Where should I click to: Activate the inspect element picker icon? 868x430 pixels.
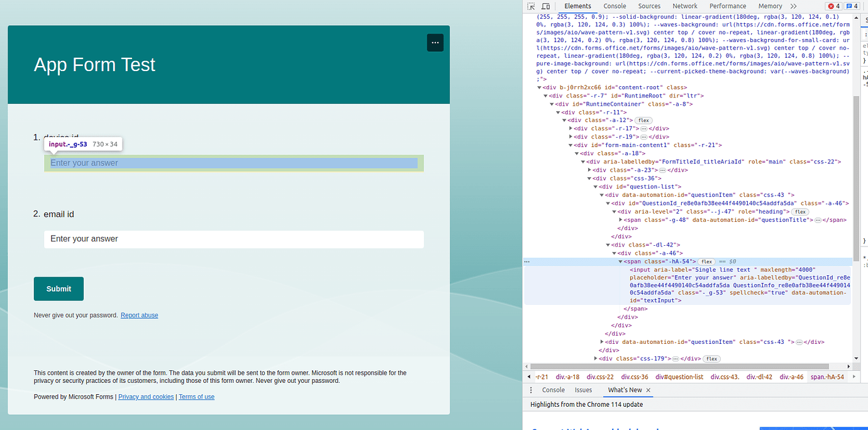531,6
